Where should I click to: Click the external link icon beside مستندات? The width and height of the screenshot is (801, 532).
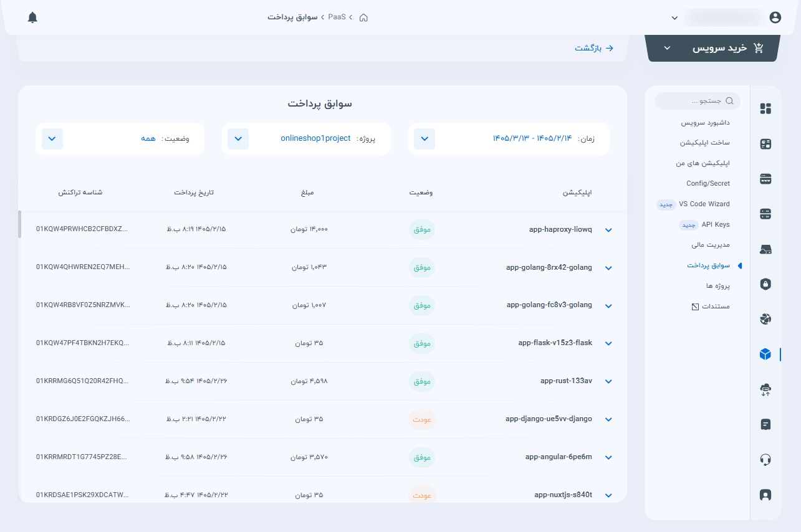(x=695, y=307)
